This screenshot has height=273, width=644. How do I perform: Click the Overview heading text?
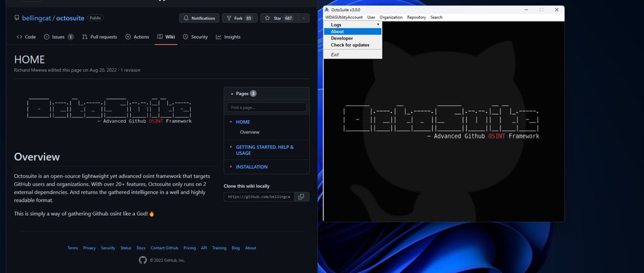(37, 157)
